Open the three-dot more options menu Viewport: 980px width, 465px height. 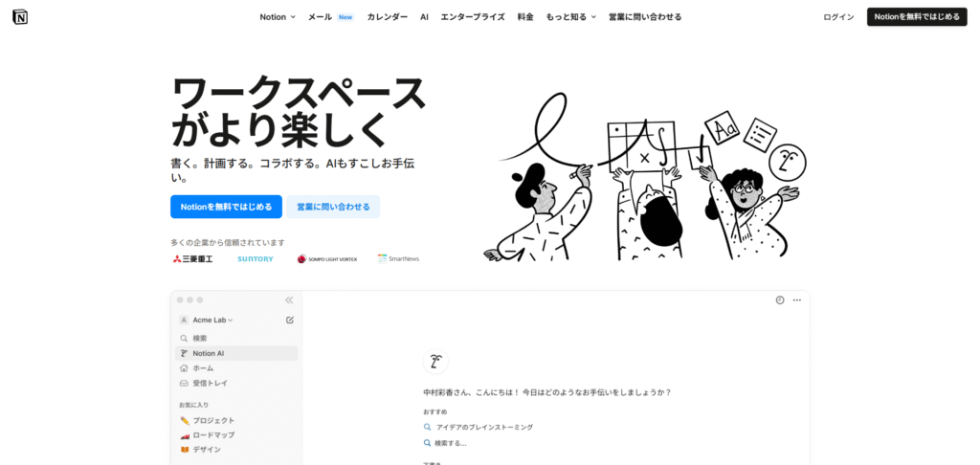coord(797,300)
